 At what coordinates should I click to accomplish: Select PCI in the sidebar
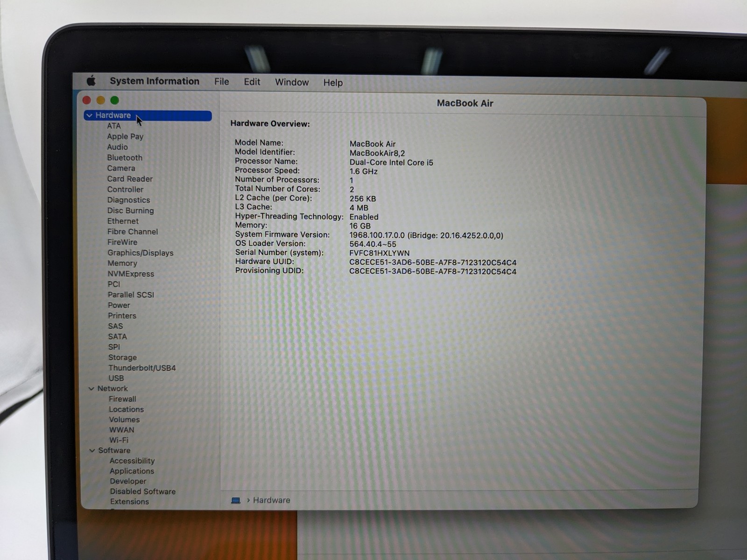[114, 284]
